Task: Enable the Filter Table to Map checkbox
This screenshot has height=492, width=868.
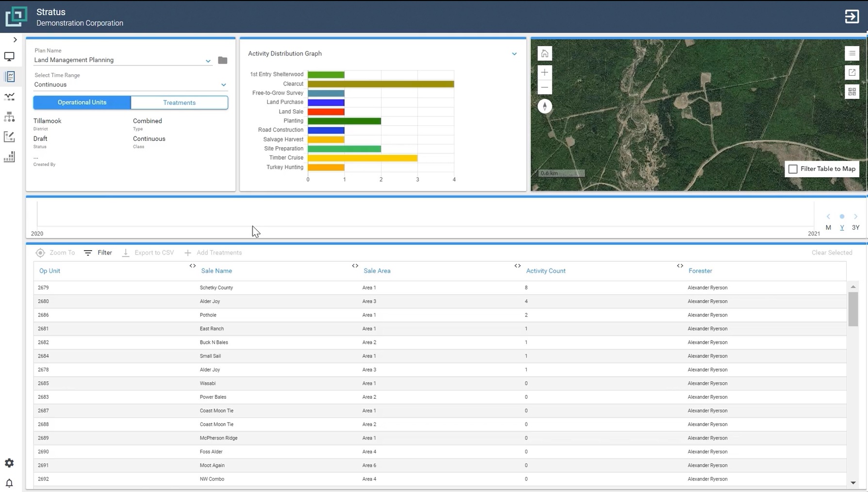Action: tap(793, 169)
